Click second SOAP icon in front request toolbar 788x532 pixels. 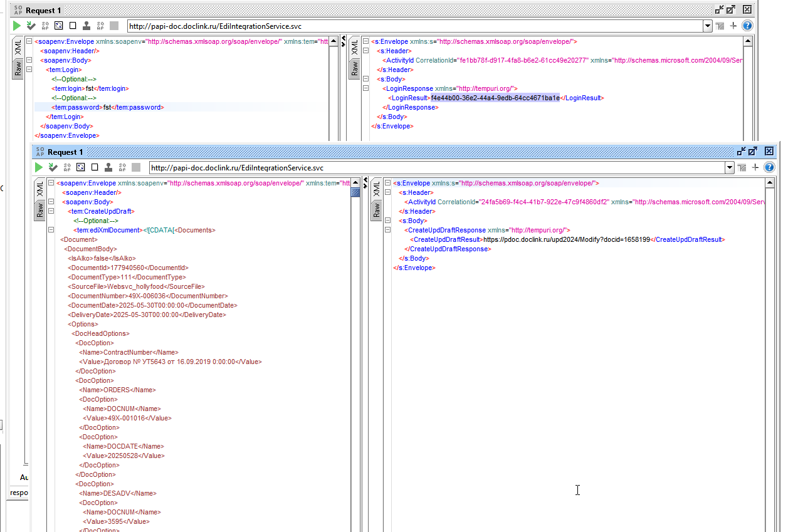(x=122, y=167)
